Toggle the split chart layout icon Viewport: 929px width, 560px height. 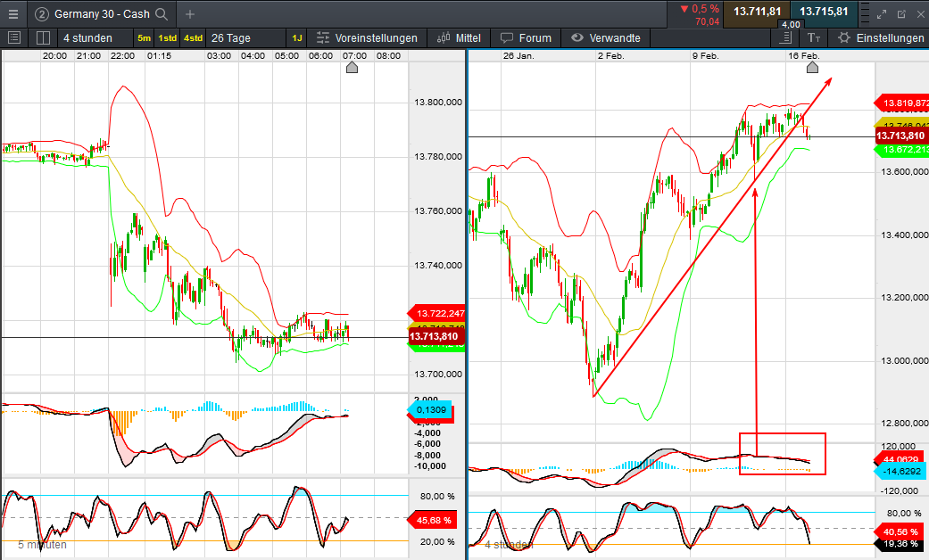(43, 37)
